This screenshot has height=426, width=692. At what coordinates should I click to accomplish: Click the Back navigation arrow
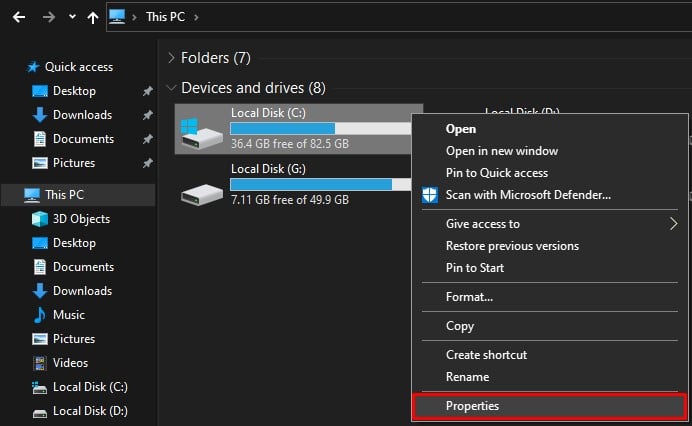point(18,17)
